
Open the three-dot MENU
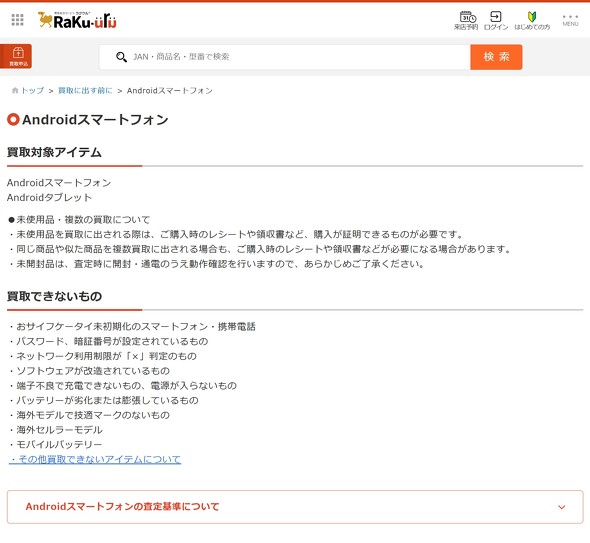tap(570, 20)
